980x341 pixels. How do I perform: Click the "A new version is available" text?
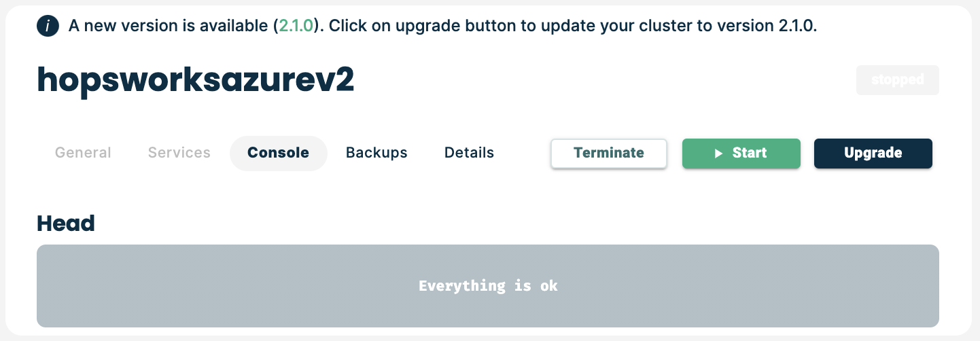coord(170,26)
